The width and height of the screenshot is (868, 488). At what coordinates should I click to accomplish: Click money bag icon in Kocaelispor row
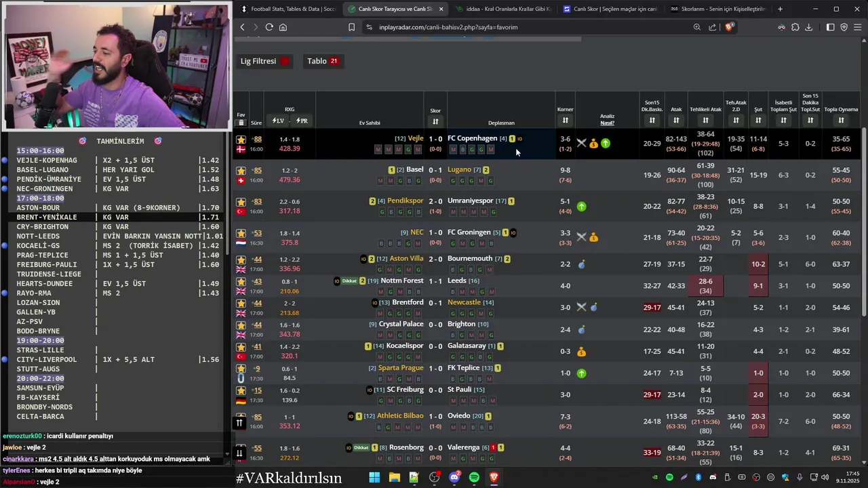[581, 352]
